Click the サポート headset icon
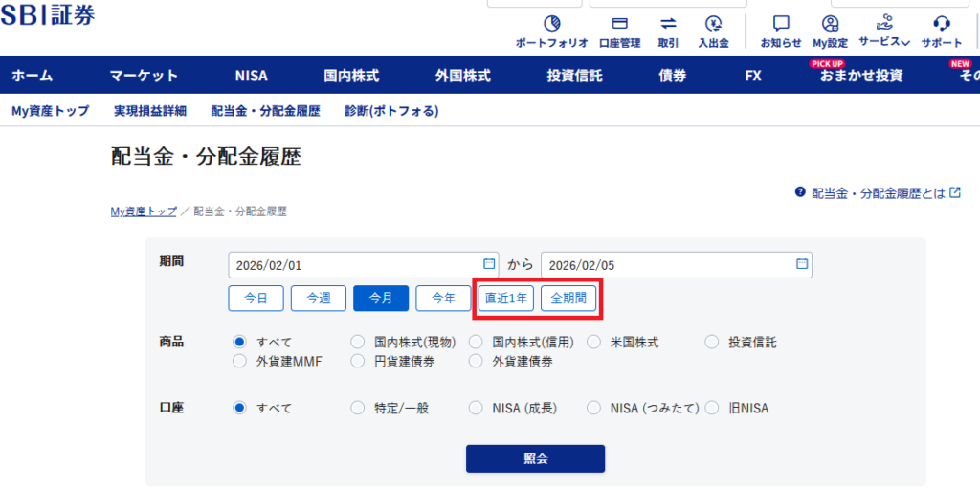Image resolution: width=980 pixels, height=490 pixels. [x=942, y=24]
